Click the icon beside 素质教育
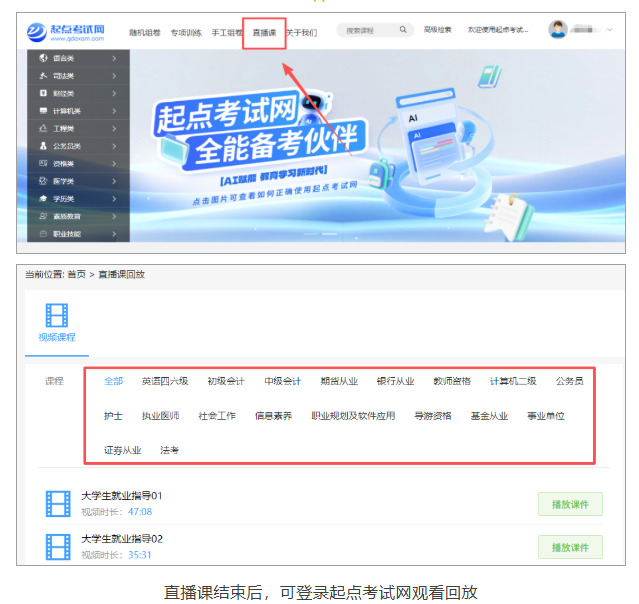This screenshot has width=639, height=604. 43,216
